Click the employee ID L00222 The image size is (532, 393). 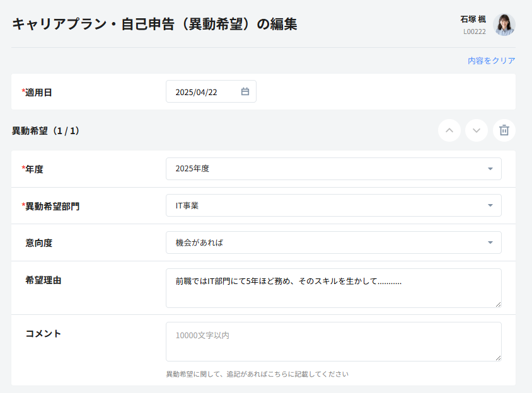click(x=474, y=31)
